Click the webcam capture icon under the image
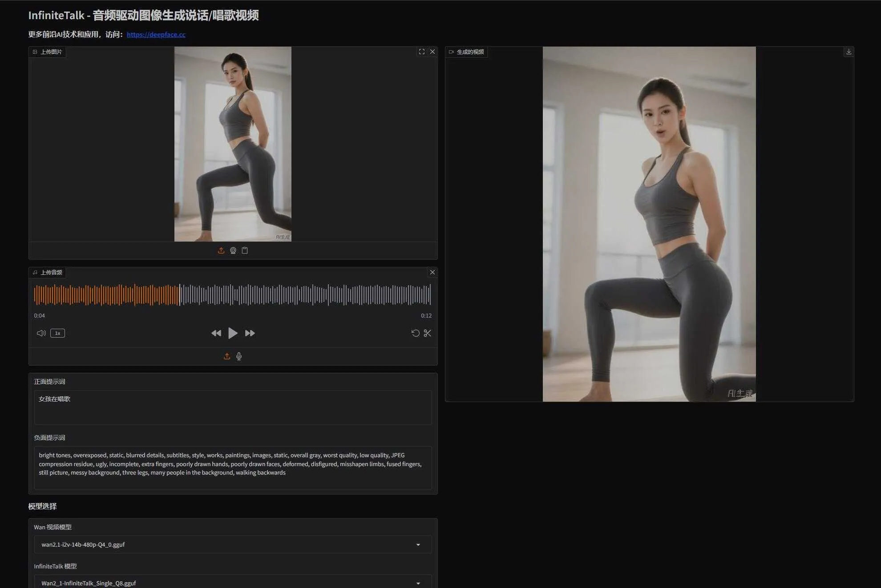 tap(233, 250)
